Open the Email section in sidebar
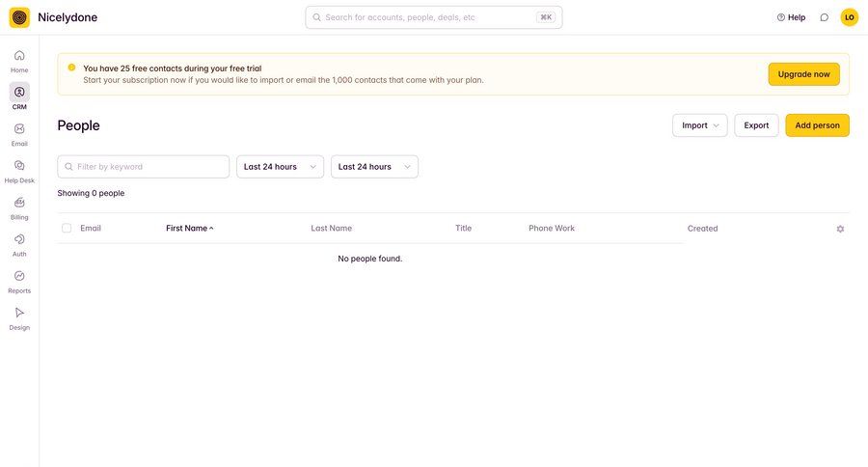This screenshot has width=868, height=467. point(19,135)
